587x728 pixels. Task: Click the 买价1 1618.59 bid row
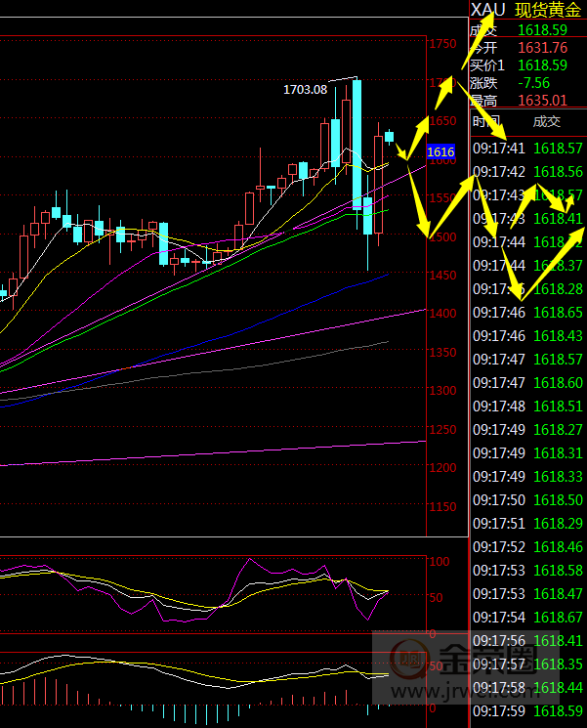[x=527, y=65]
